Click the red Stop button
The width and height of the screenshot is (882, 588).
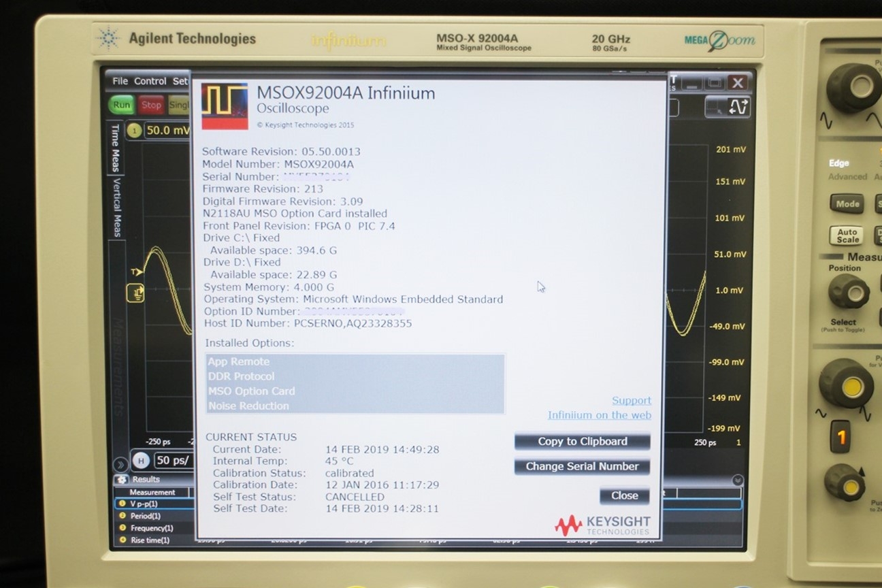pos(151,105)
